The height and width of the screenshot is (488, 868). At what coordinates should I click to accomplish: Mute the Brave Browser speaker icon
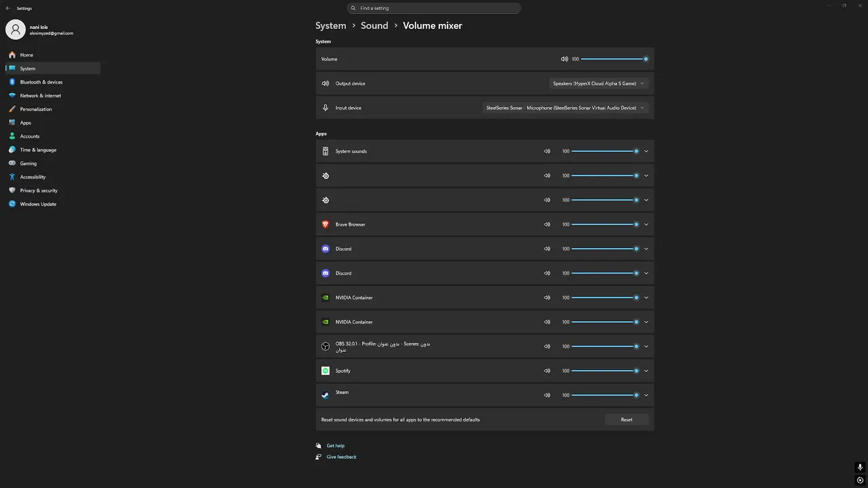tap(547, 224)
